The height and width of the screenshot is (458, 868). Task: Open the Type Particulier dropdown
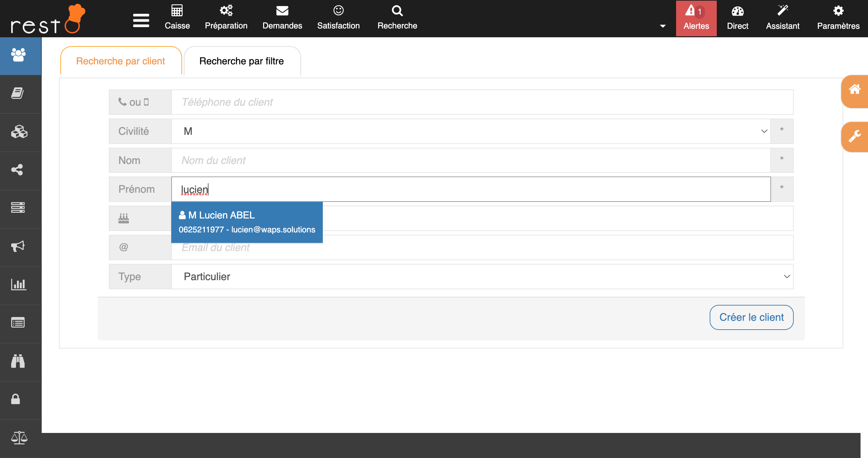[482, 276]
